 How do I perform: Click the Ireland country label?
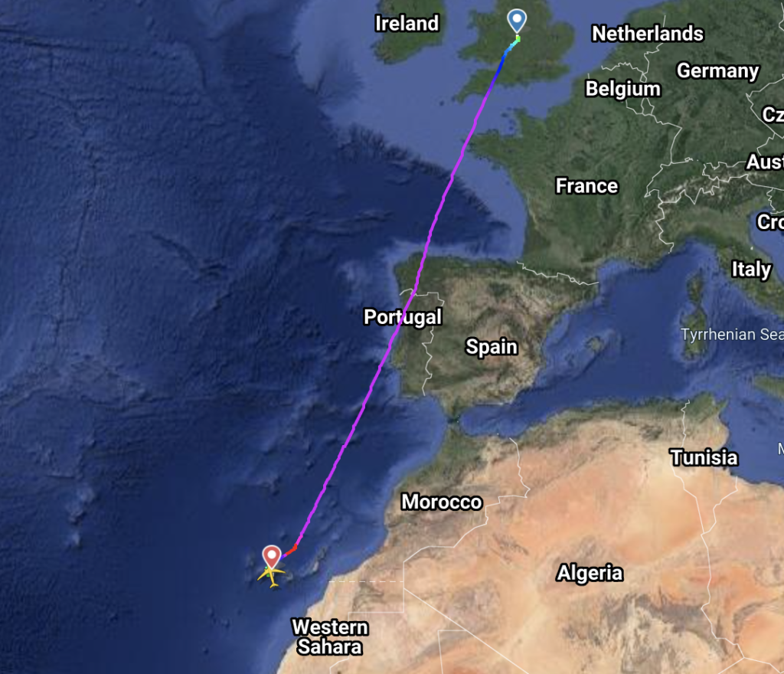point(407,24)
